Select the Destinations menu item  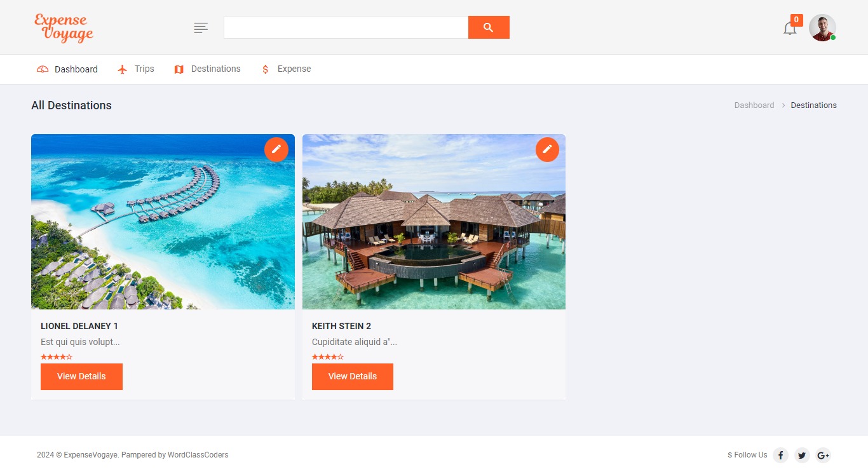coord(207,69)
